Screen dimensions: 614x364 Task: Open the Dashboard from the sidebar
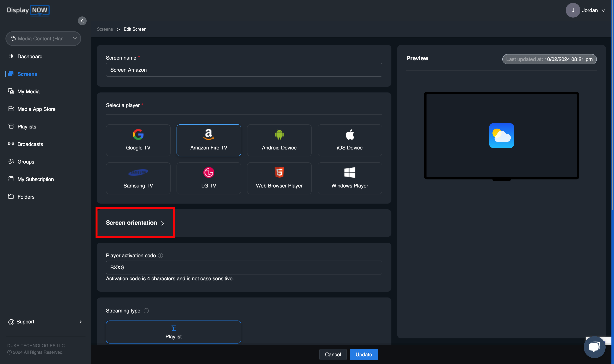[x=30, y=56]
